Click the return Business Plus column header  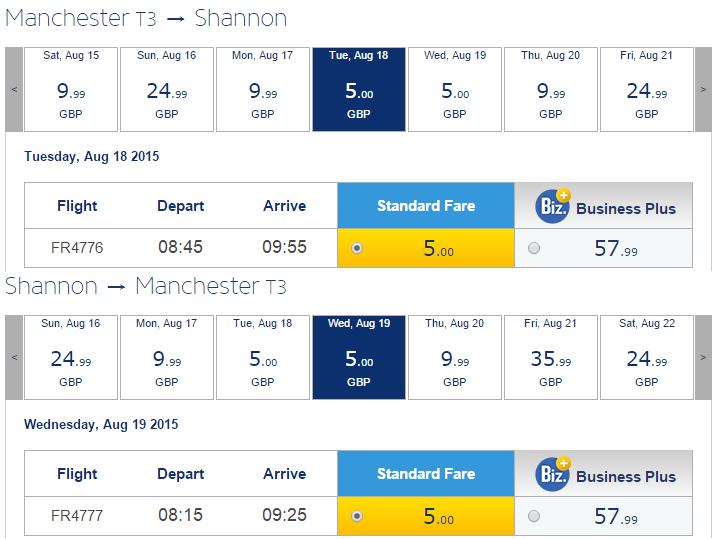tap(603, 473)
